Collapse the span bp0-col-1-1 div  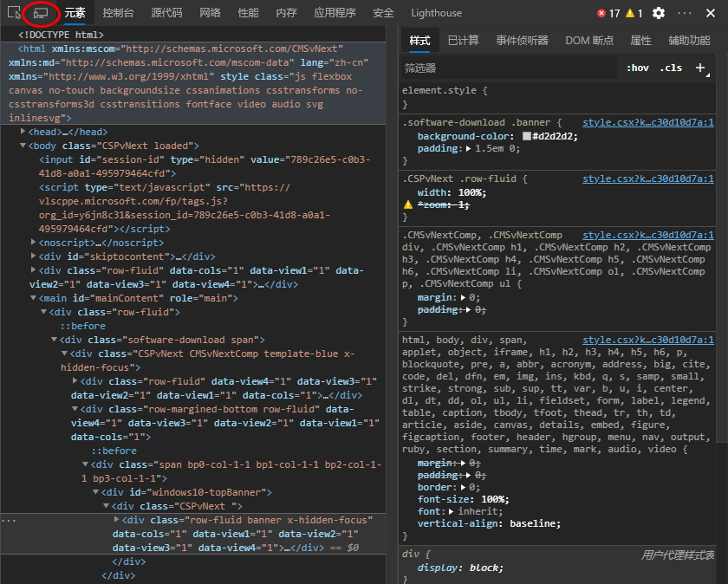(x=85, y=464)
